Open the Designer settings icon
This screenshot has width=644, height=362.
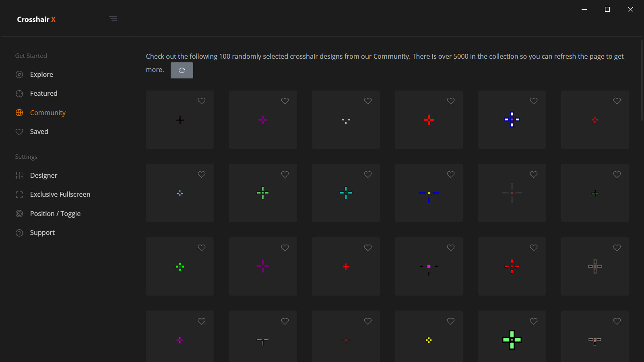point(19,175)
